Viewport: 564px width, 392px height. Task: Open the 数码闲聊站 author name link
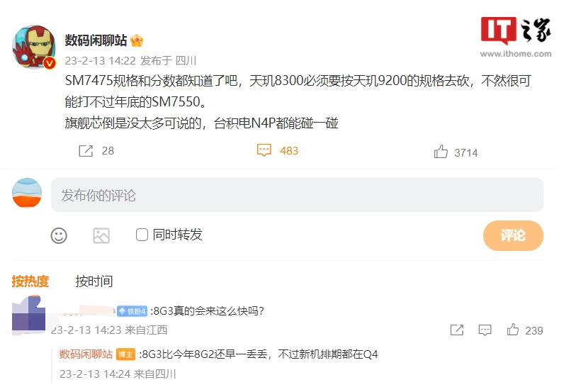96,40
